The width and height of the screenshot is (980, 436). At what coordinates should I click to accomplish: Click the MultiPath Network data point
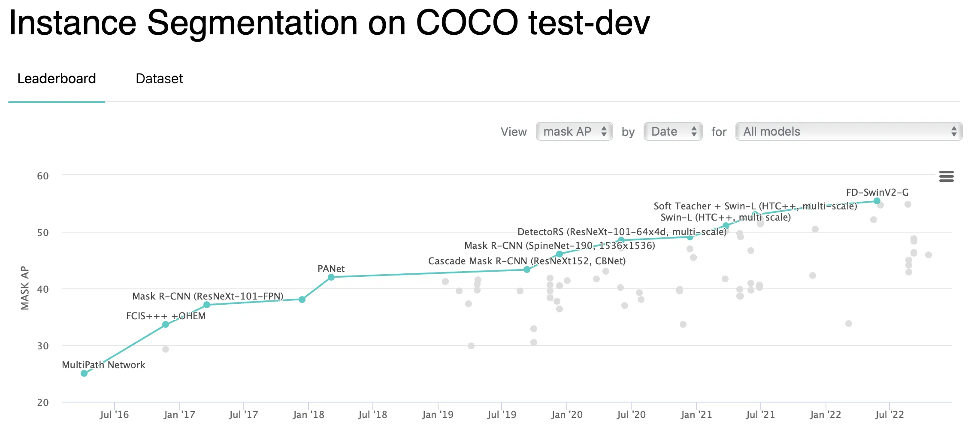pos(84,373)
